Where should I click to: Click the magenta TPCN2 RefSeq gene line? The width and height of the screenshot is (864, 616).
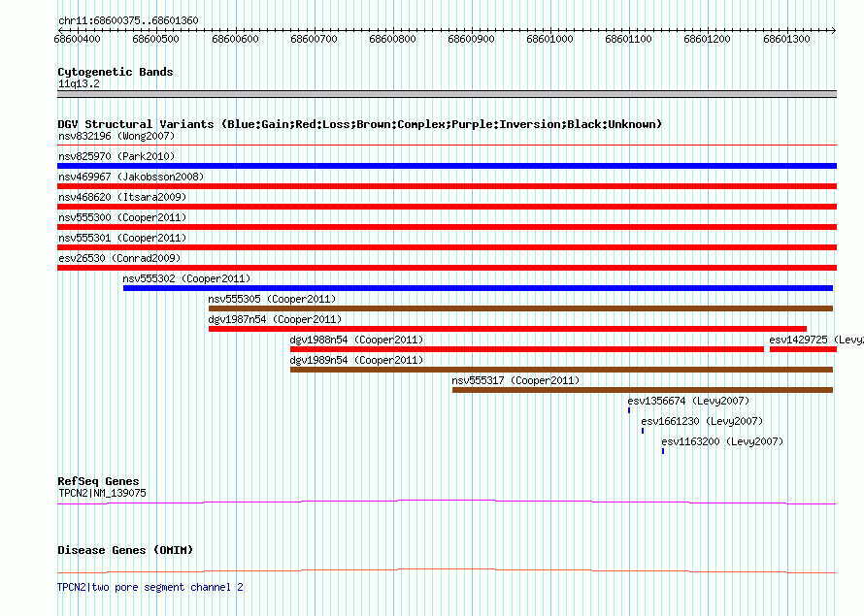click(447, 502)
